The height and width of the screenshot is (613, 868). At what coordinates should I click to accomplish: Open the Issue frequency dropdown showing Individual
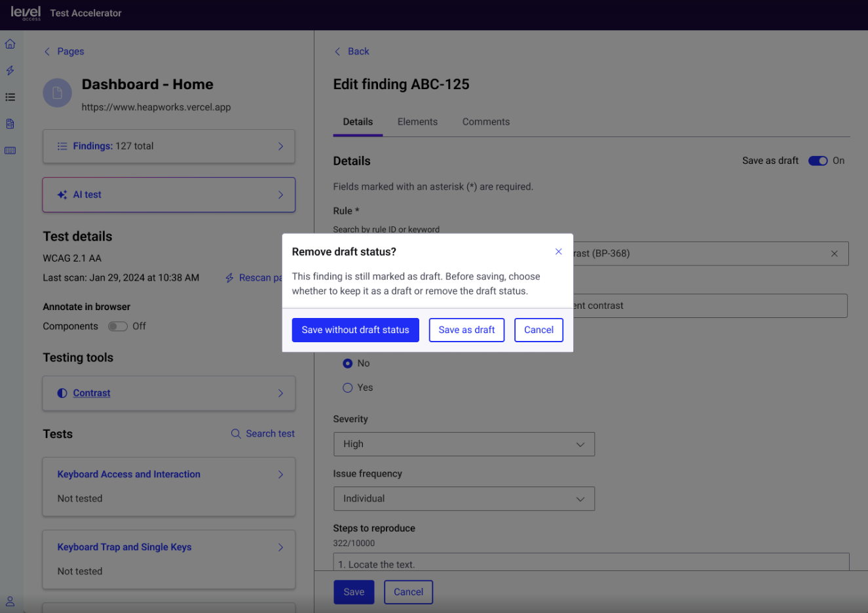click(x=464, y=499)
